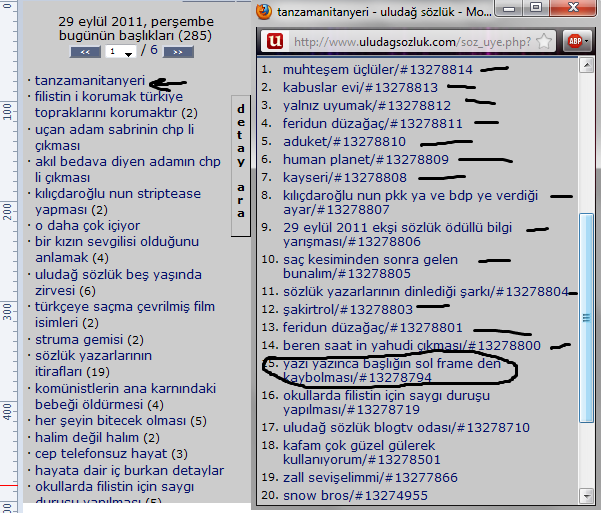
Task: Click the popup vertical scrollbar thumb
Action: pos(587,318)
